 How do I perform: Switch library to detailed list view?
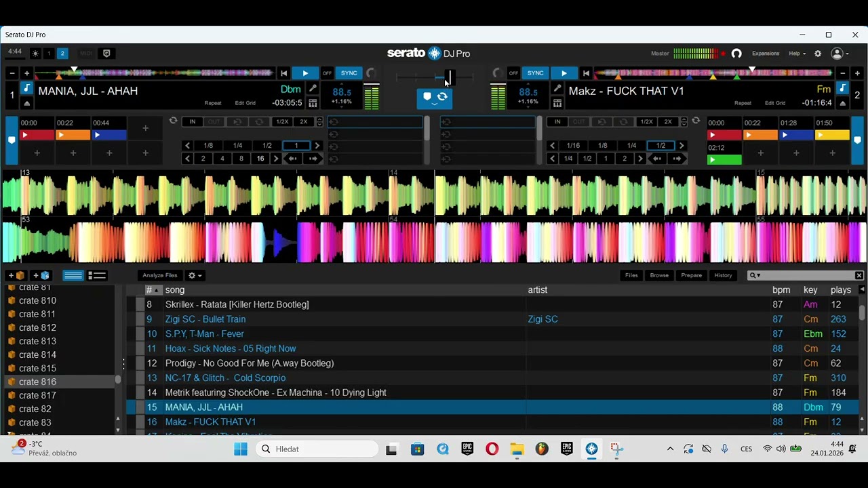point(98,275)
